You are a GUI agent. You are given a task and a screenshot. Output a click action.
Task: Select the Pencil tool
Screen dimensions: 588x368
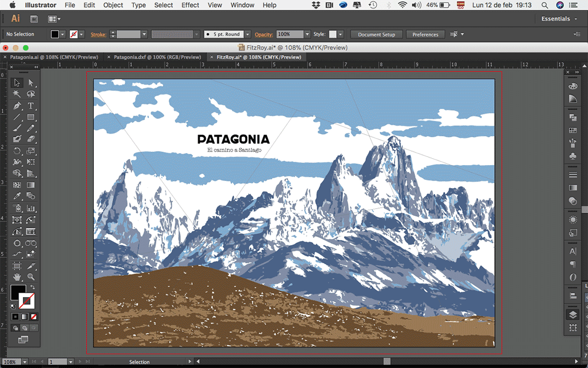click(x=30, y=129)
